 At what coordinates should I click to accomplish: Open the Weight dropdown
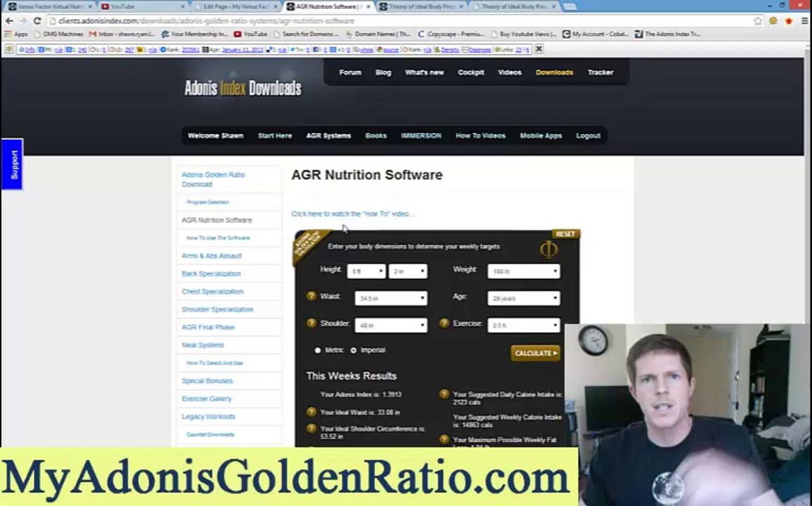pyautogui.click(x=524, y=271)
